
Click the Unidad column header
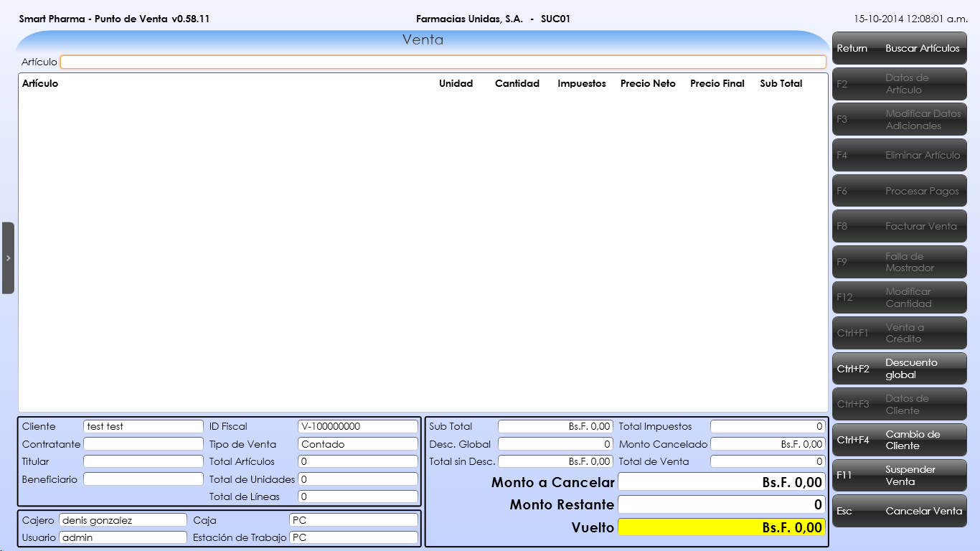click(456, 83)
